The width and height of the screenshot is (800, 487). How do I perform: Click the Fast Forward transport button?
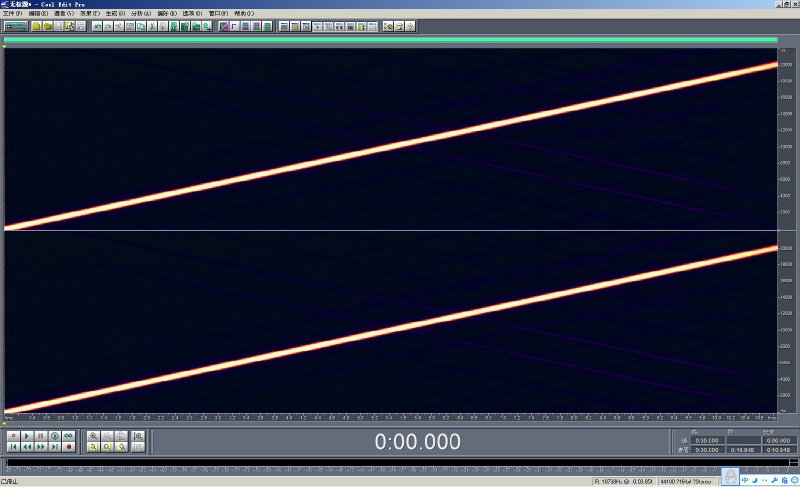tap(41, 447)
